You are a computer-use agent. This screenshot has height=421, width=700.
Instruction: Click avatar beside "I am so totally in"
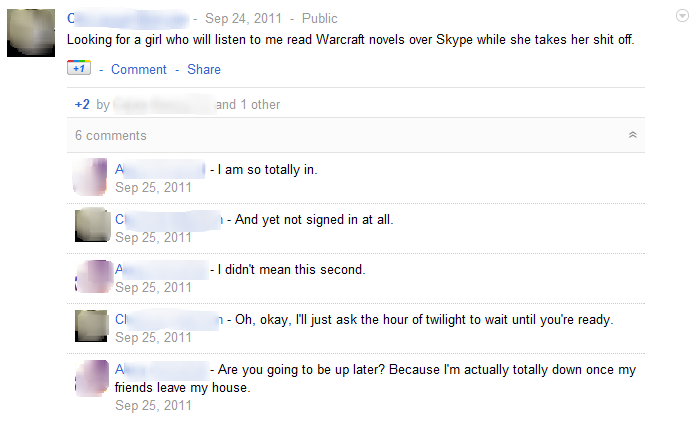coord(91,176)
